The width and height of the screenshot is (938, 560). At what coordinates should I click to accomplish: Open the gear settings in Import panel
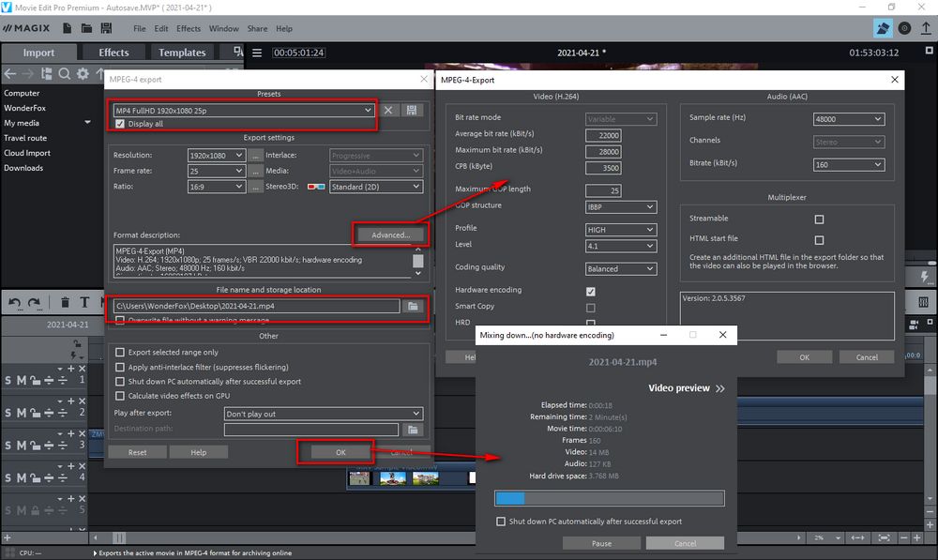coord(83,73)
